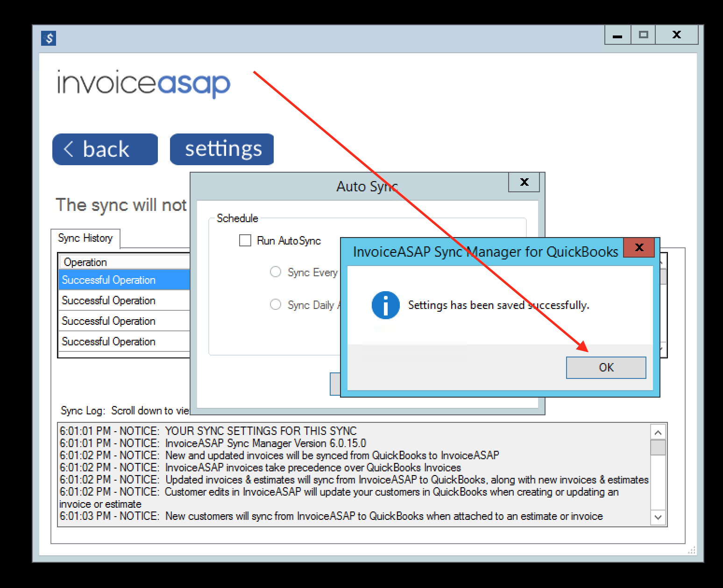Click the dollar sign app icon in title bar

tap(49, 38)
